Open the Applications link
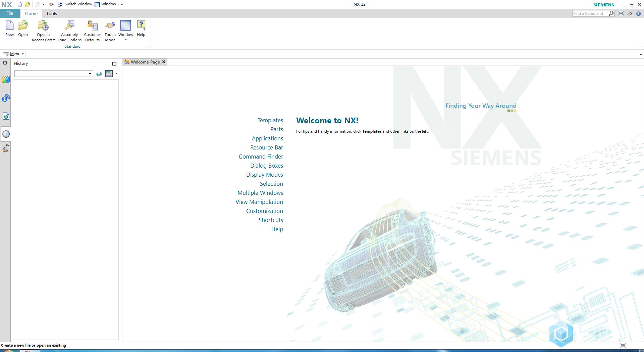Image resolution: width=644 pixels, height=352 pixels. pyautogui.click(x=267, y=138)
